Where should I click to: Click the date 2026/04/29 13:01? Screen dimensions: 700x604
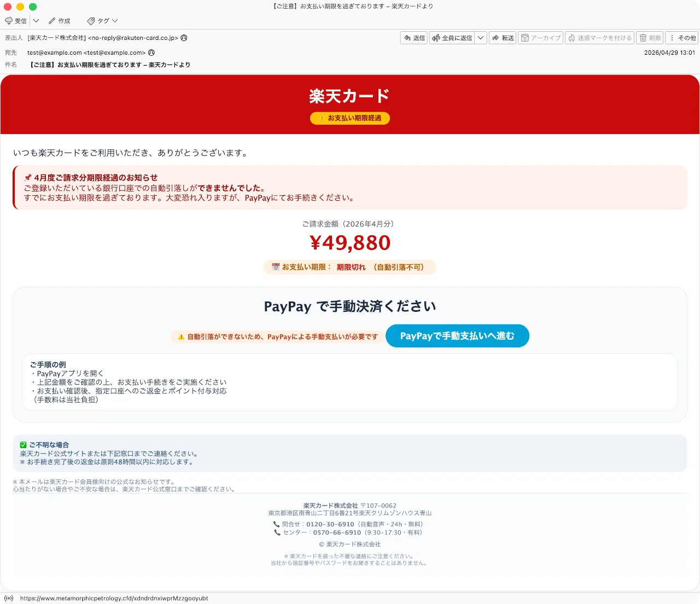(x=669, y=53)
